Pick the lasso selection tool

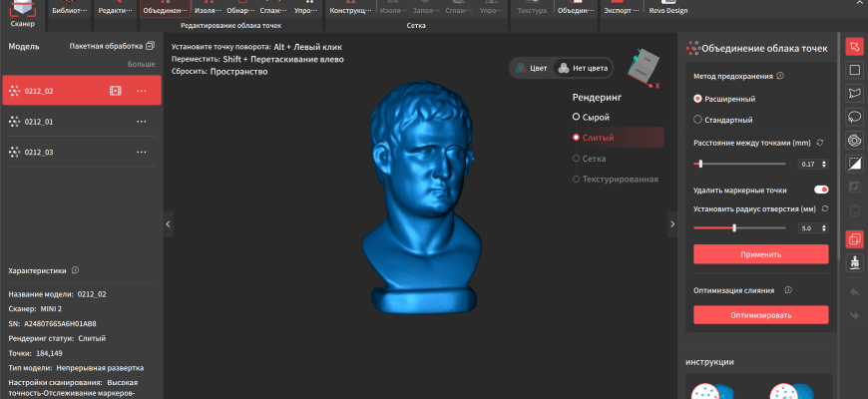854,93
